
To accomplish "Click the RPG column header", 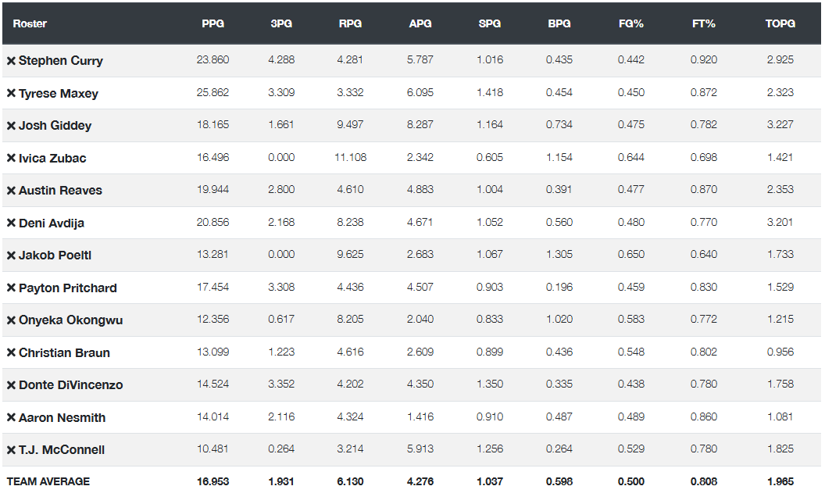I will 351,23.
